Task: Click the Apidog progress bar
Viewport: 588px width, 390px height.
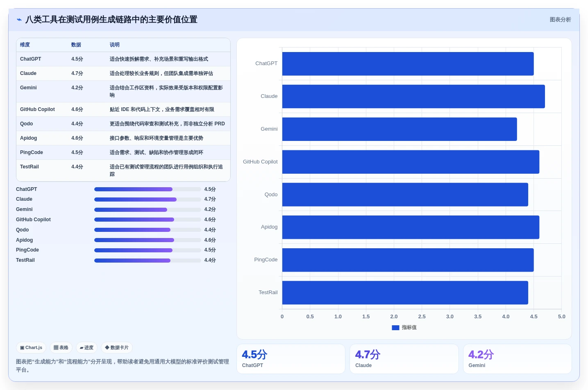Action: [x=148, y=240]
